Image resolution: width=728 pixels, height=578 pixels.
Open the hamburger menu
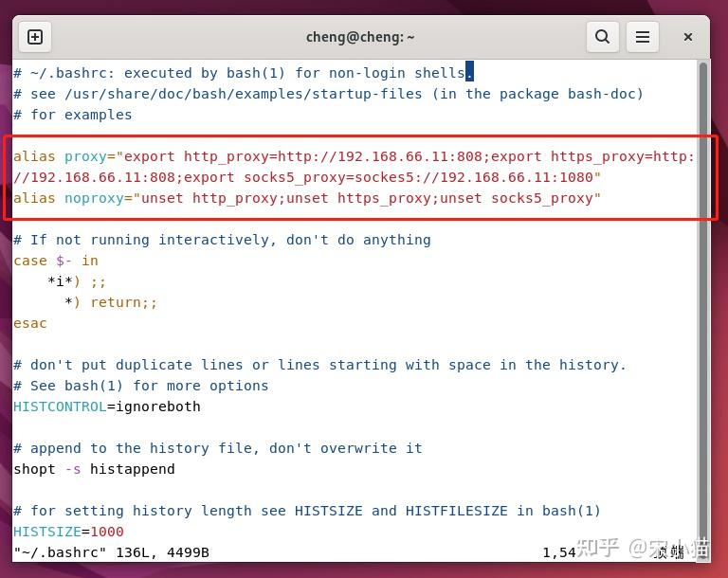pyautogui.click(x=642, y=37)
